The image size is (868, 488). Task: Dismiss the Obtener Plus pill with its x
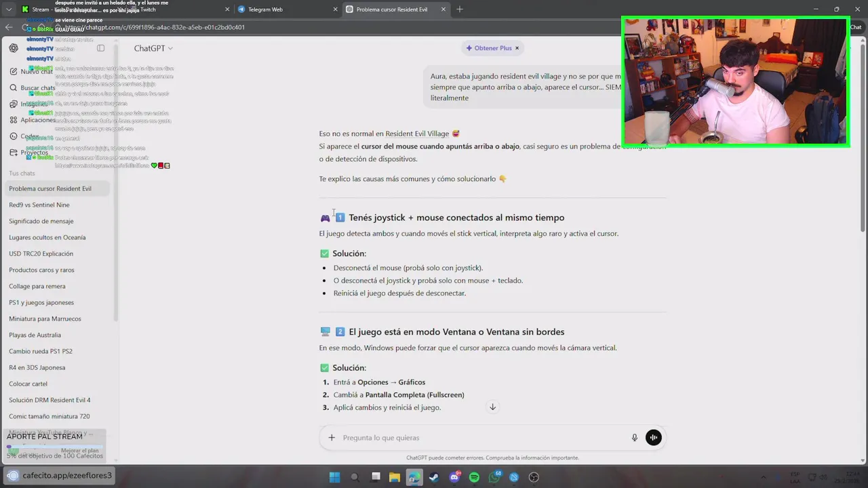(517, 48)
